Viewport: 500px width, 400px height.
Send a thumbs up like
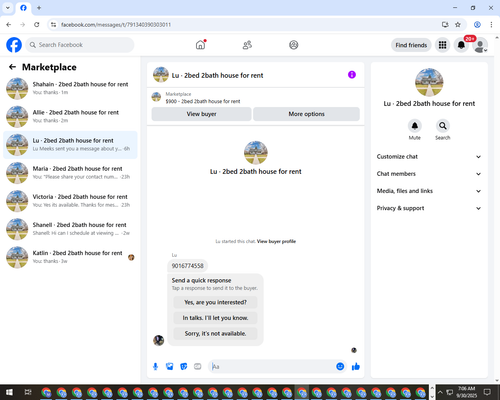(x=356, y=367)
